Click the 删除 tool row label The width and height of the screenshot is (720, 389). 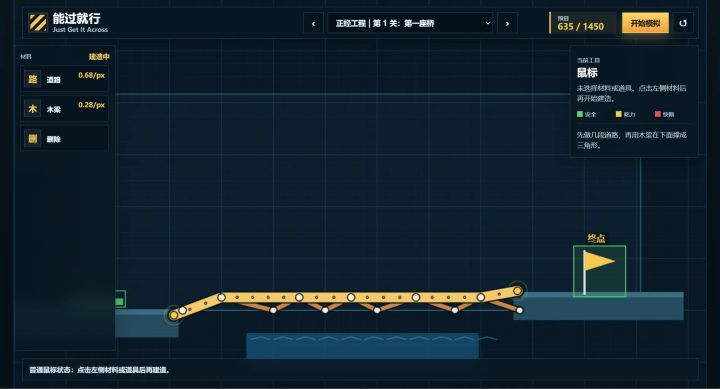pyautogui.click(x=54, y=140)
